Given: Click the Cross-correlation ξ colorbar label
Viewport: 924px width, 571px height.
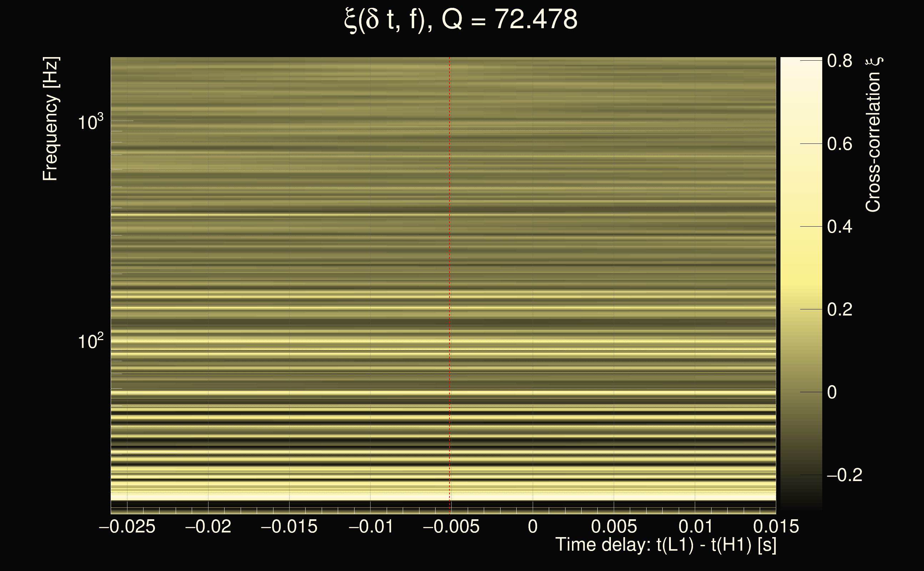Looking at the screenshot, I should pos(874,134).
